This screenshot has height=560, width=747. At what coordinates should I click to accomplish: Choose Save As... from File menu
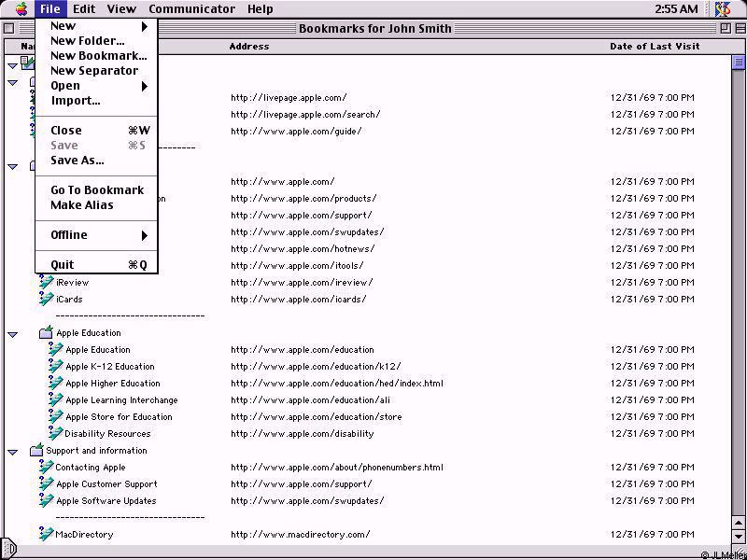tap(97, 161)
